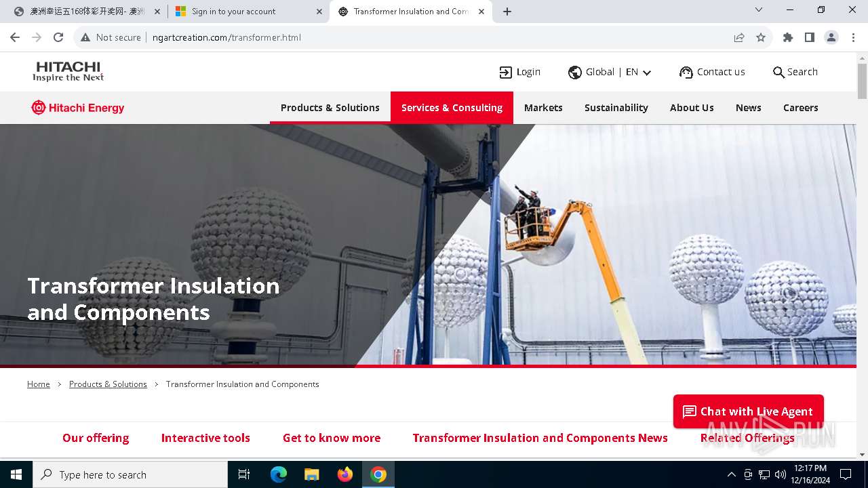Jump to the Related Offerings section
868x488 pixels.
point(747,438)
